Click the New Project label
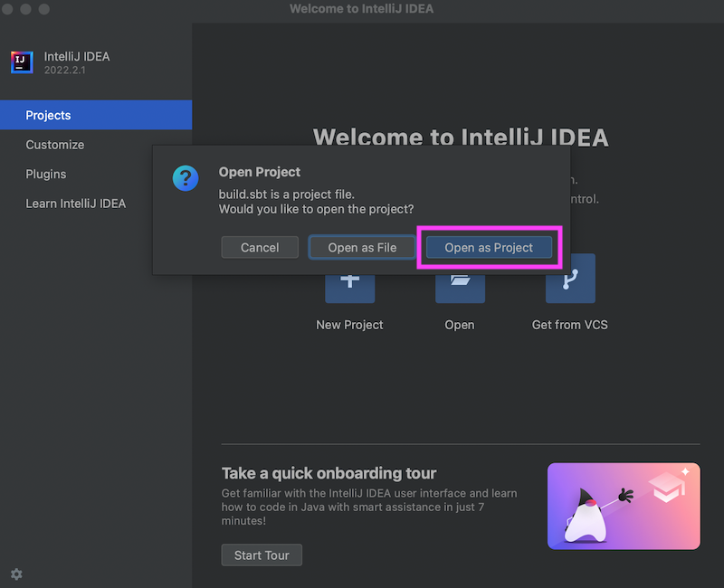The image size is (724, 588). pyautogui.click(x=349, y=325)
